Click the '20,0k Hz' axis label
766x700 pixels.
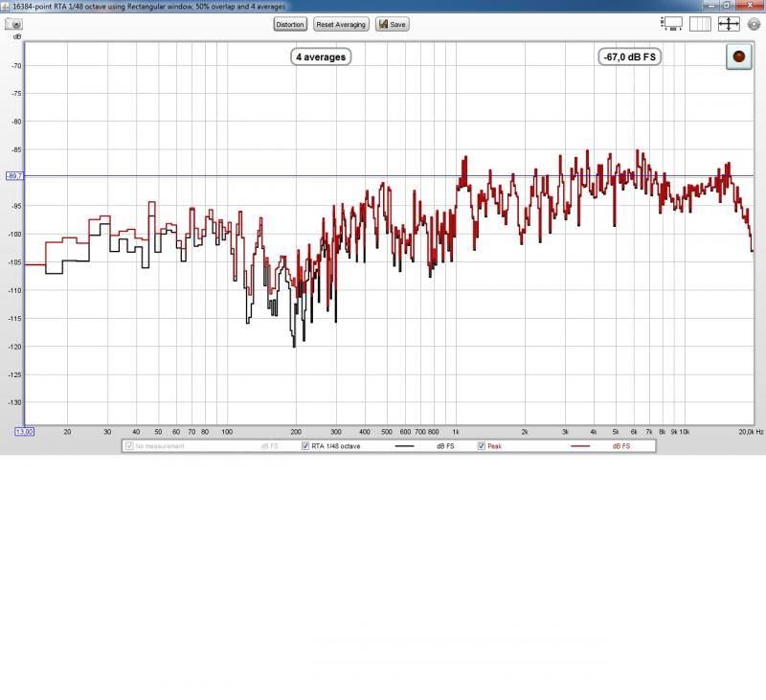[751, 432]
